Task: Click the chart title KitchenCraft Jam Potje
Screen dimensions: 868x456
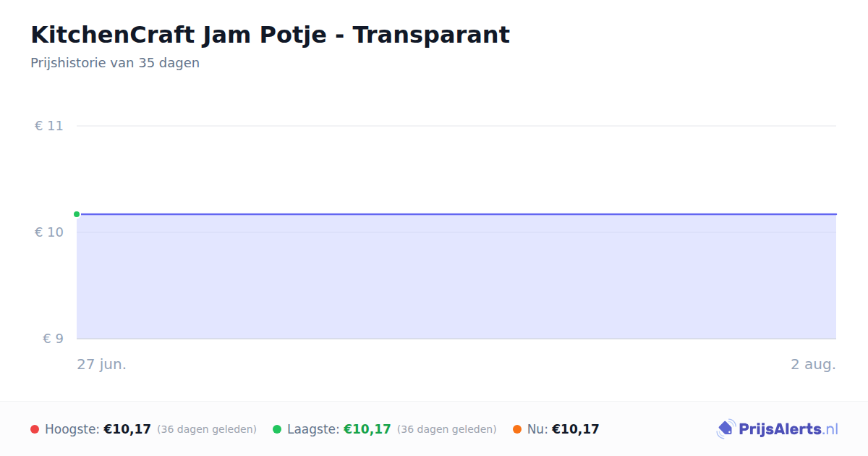Action: click(270, 35)
